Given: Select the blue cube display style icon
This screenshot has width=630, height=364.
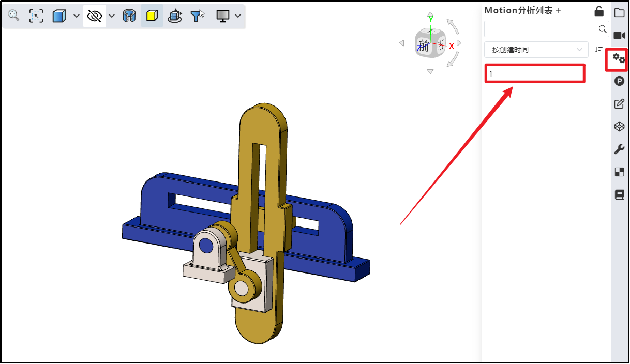Looking at the screenshot, I should click(59, 16).
